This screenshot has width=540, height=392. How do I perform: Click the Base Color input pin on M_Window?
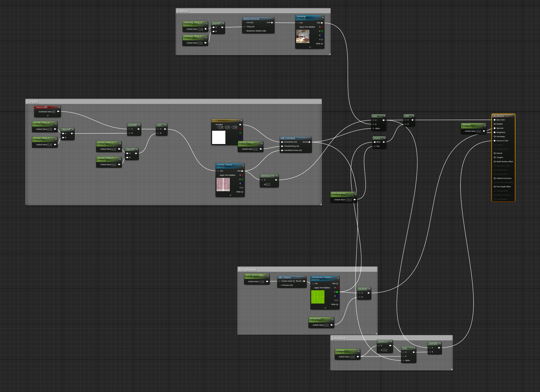495,120
